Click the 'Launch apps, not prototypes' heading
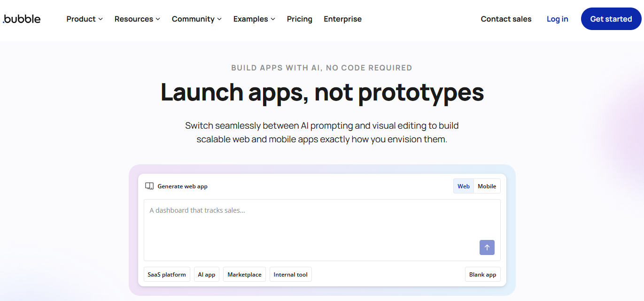The width and height of the screenshot is (644, 301). (322, 92)
